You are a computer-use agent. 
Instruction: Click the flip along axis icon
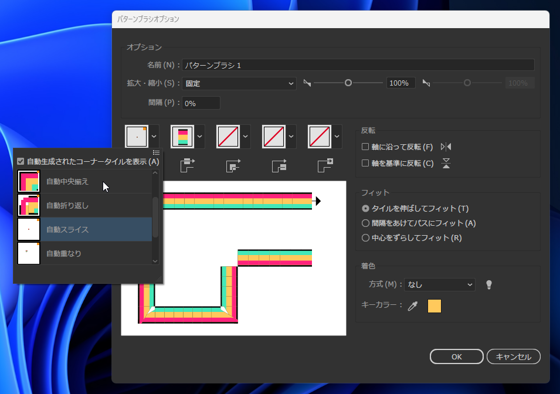coord(446,146)
